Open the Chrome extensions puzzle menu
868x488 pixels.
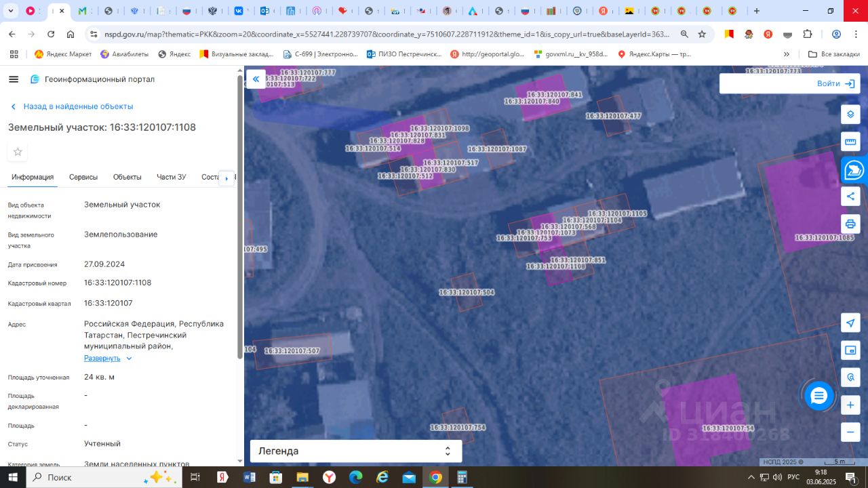click(x=807, y=35)
